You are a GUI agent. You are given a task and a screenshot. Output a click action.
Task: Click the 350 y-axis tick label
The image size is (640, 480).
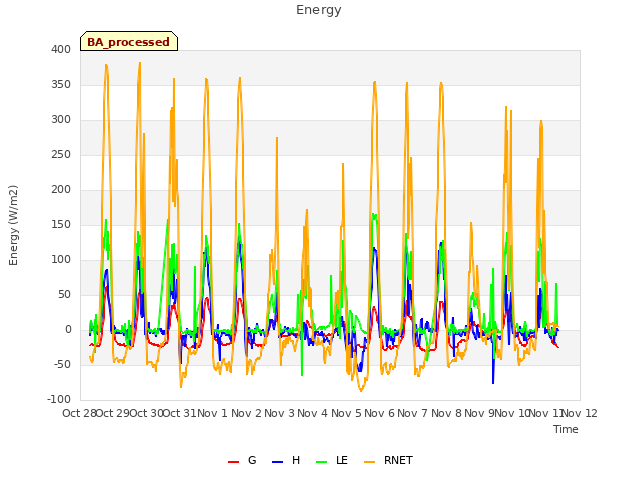click(61, 84)
